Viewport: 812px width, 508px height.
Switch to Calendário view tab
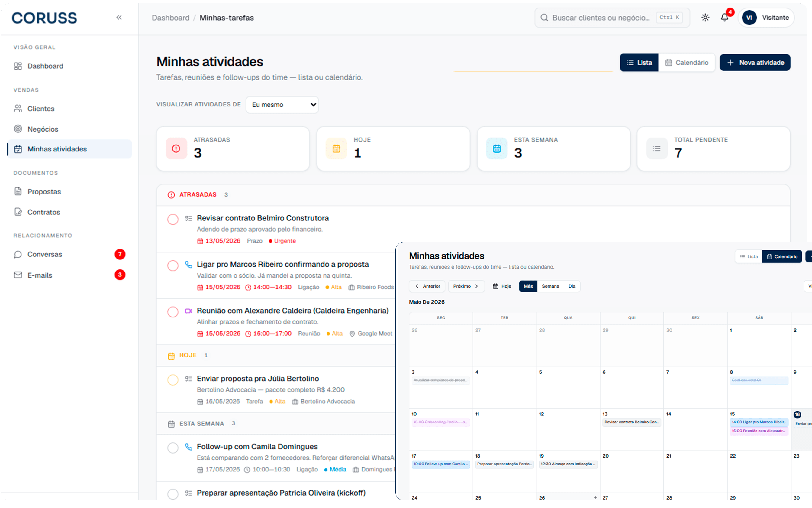687,63
